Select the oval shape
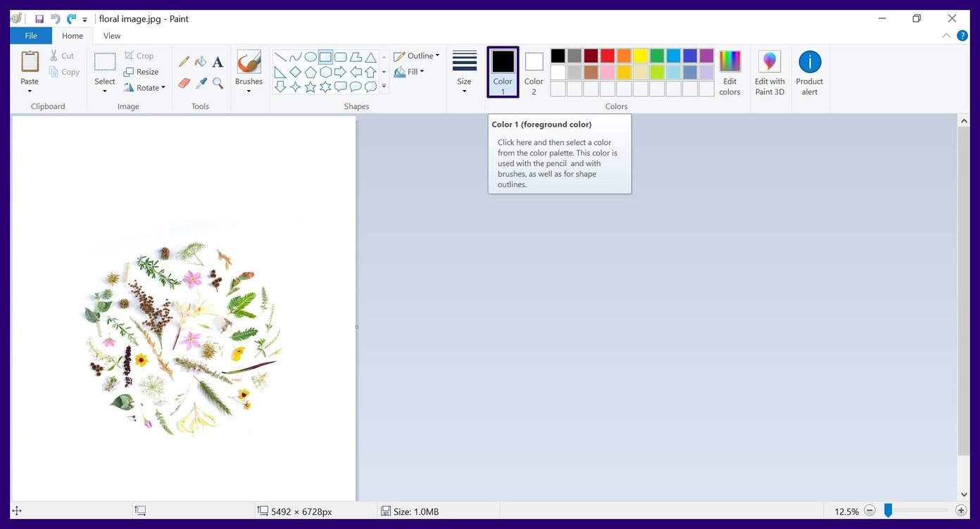 (310, 56)
